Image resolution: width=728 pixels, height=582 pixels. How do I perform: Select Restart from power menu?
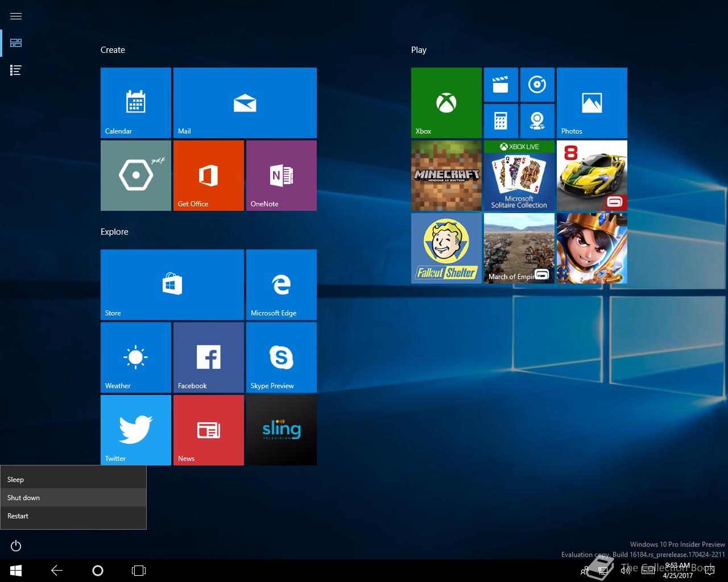[x=73, y=516]
